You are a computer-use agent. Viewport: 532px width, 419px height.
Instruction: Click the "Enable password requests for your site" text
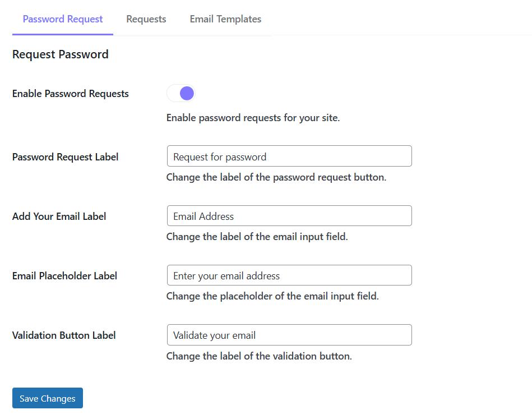[x=253, y=118]
